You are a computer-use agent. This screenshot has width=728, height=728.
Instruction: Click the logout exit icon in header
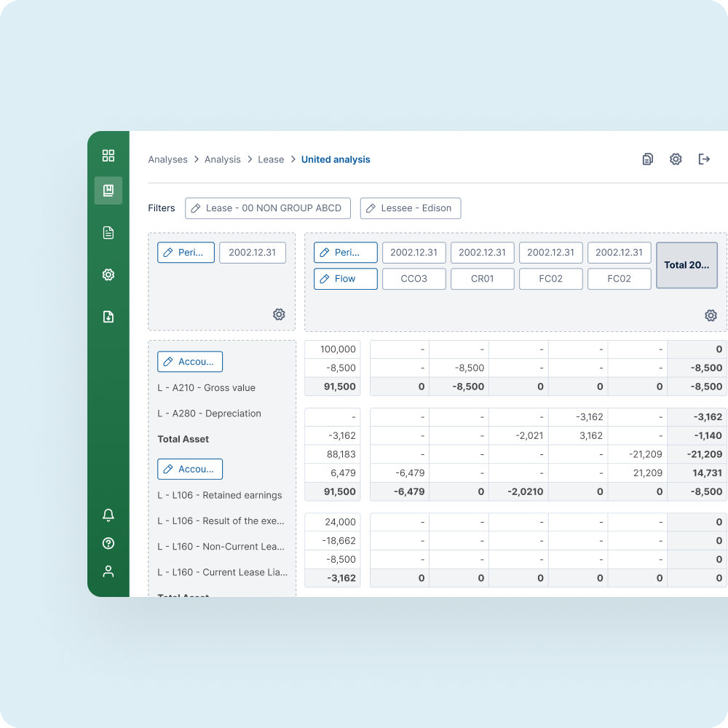coord(704,159)
